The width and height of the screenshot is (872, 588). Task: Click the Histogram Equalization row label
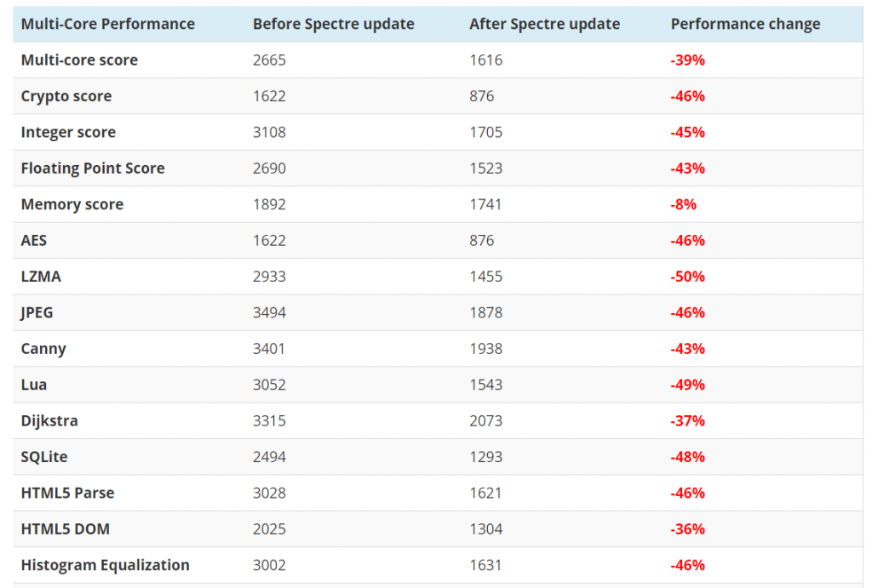(106, 565)
